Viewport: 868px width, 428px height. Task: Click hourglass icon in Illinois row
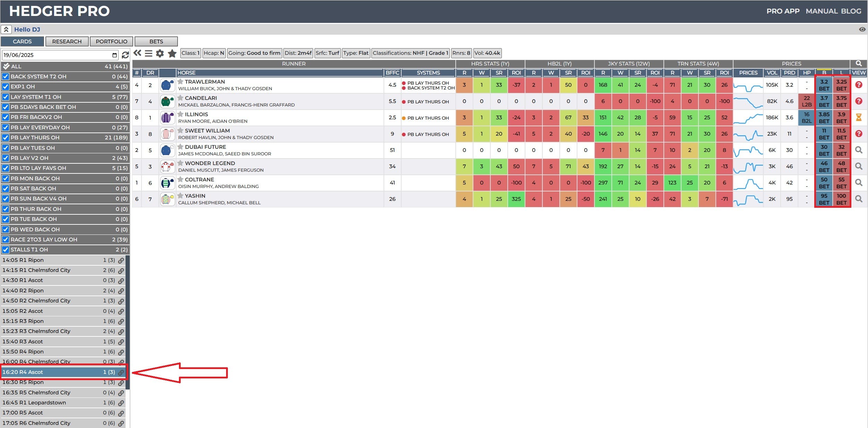click(858, 118)
